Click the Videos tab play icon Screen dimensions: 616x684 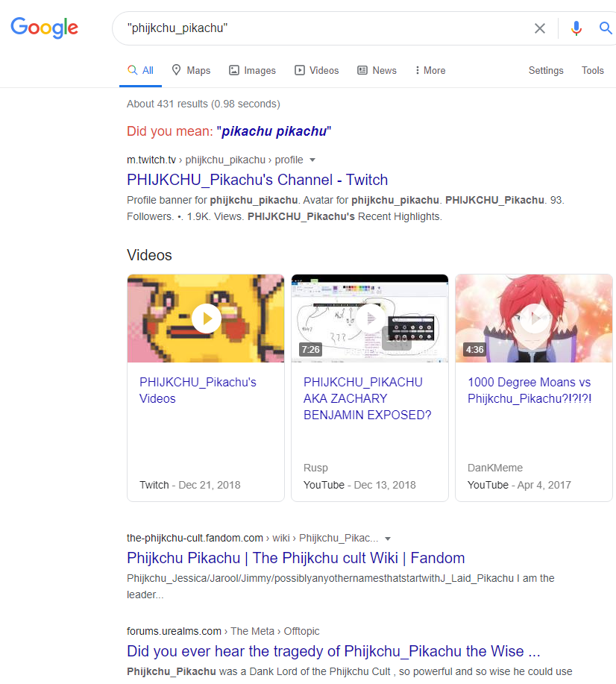300,70
